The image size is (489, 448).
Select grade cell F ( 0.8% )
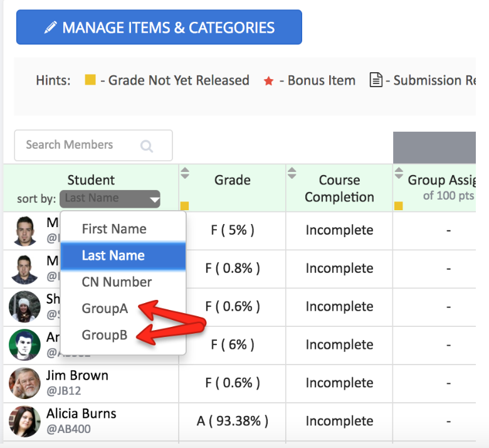(233, 269)
